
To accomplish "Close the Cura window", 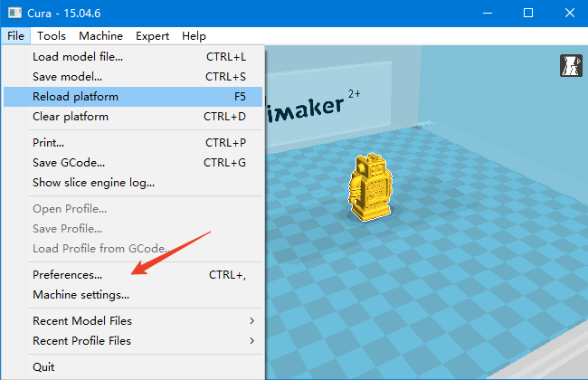I will [x=570, y=14].
